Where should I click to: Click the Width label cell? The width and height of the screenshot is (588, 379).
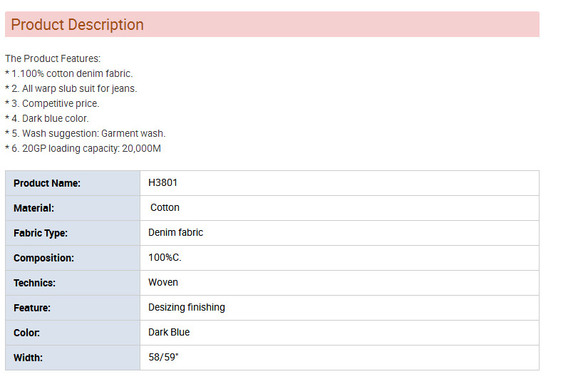tap(73, 358)
